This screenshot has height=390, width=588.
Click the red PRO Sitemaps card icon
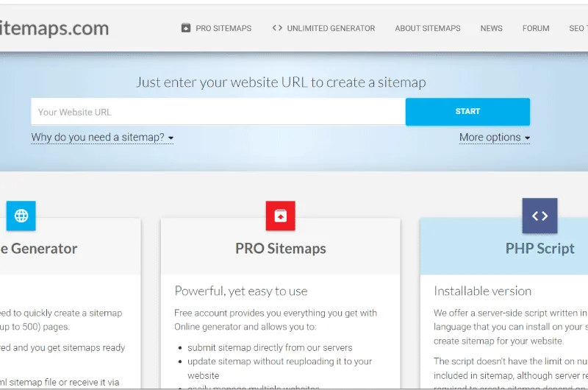[280, 216]
